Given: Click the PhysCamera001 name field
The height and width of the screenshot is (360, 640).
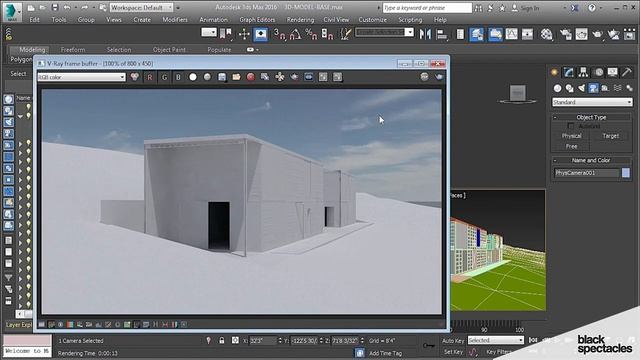Looking at the screenshot, I should (587, 173).
